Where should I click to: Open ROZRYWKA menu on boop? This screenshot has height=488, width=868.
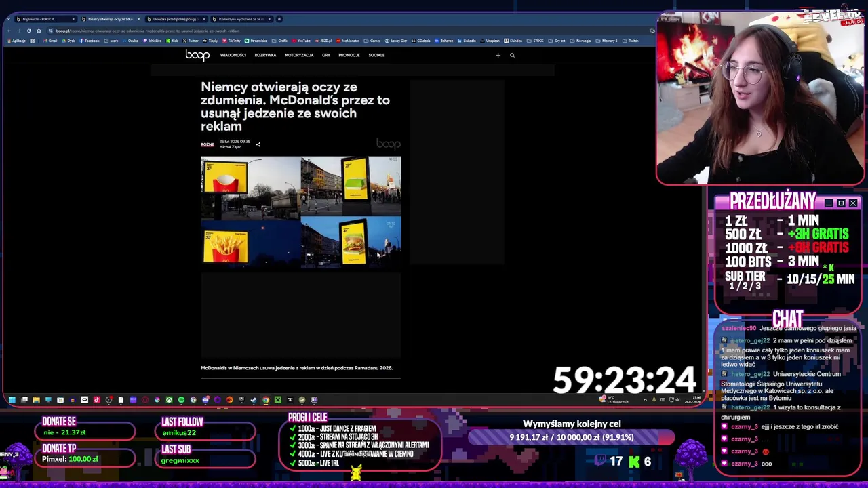(265, 55)
